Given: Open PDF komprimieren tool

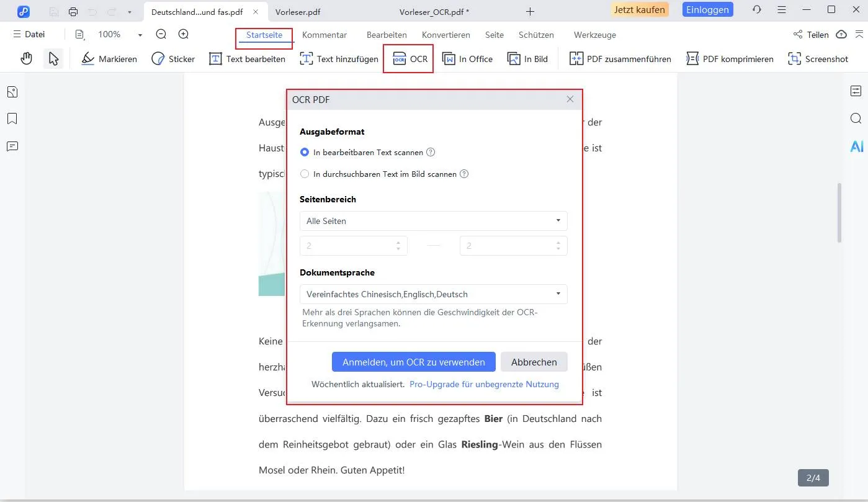Looking at the screenshot, I should tap(730, 59).
